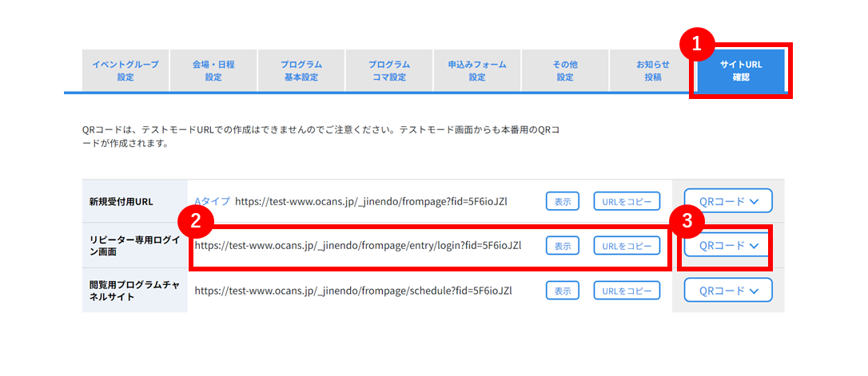Expand QRコード dropdown for 新規受付用URL
Image resolution: width=868 pixels, height=376 pixels.
[x=728, y=201]
